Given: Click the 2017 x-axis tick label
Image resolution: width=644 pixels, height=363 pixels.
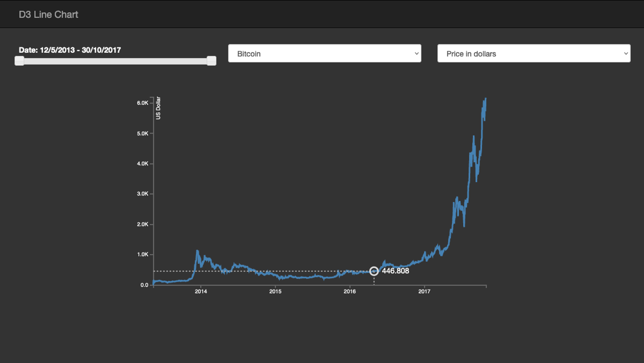Looking at the screenshot, I should click(424, 292).
